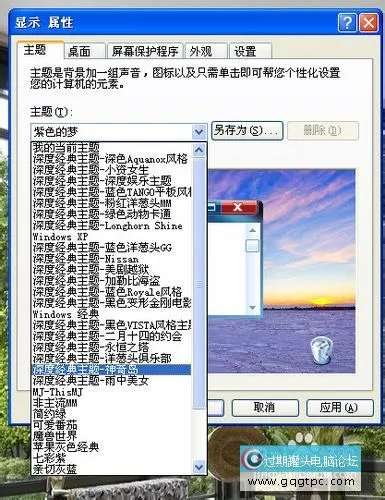
Task: Select the 简约绿 theme
Action: pos(111,414)
